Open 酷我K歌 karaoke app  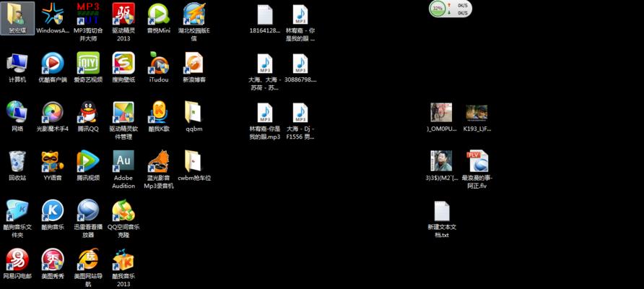pos(159,116)
